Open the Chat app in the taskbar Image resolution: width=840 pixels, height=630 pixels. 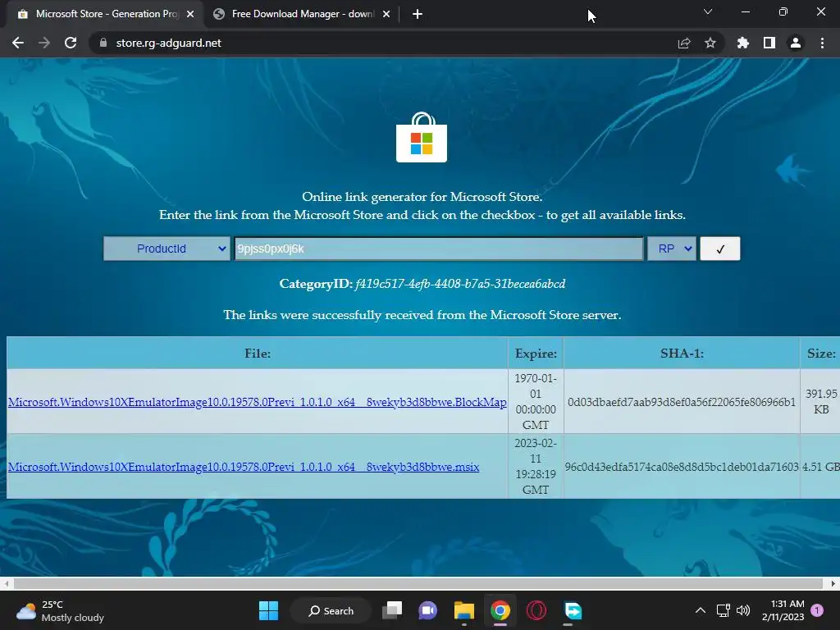pos(427,610)
